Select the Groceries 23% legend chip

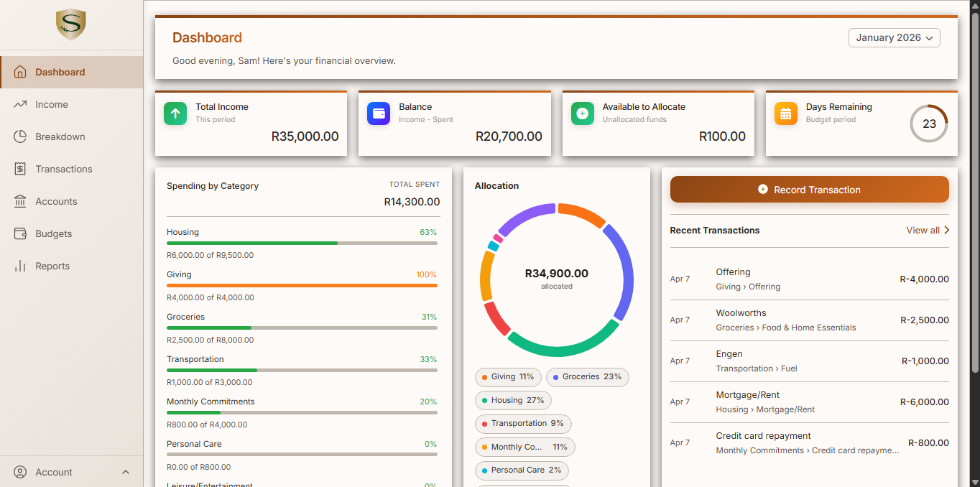[587, 377]
